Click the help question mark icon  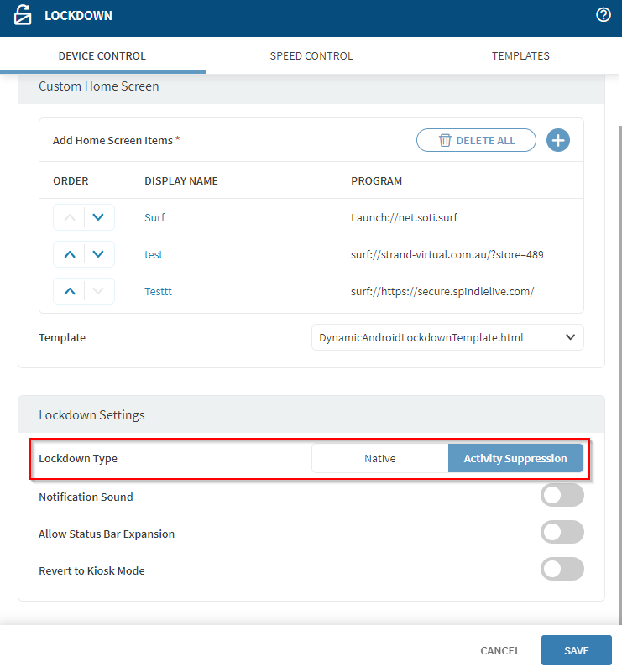603,15
